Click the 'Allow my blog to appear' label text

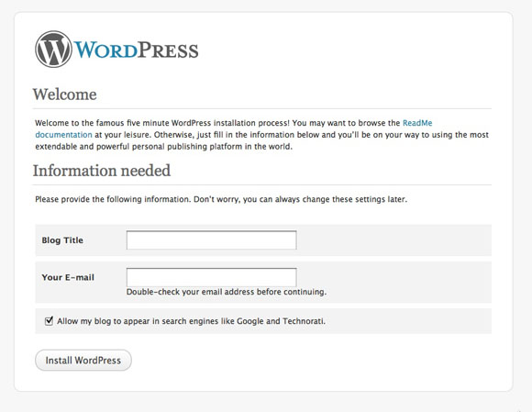[x=191, y=321]
